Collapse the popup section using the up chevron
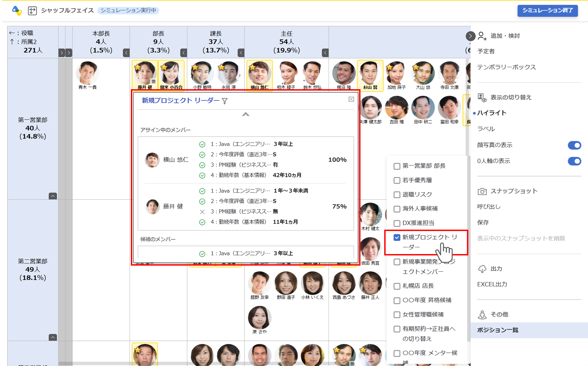 point(246,114)
